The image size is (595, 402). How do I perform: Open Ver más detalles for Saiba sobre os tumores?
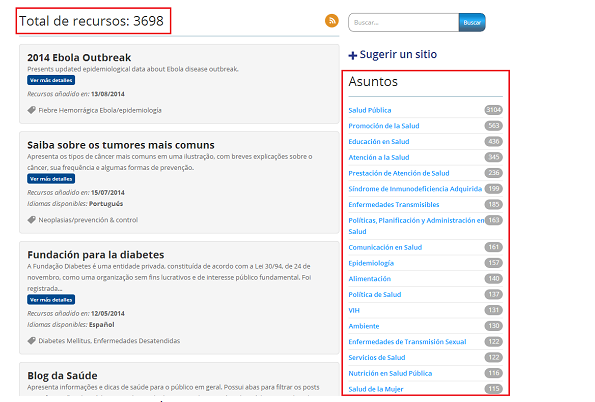[51, 179]
